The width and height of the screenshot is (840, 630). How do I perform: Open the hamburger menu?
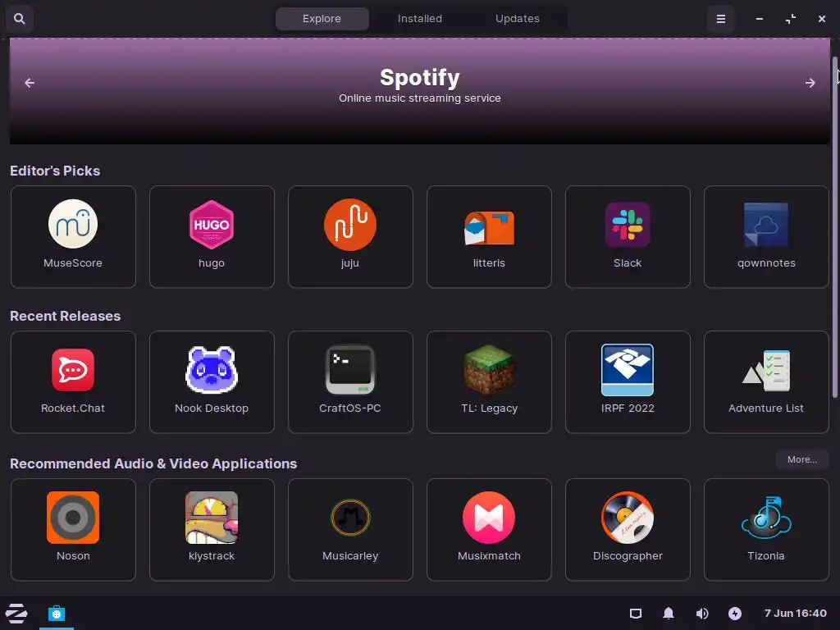pos(721,19)
